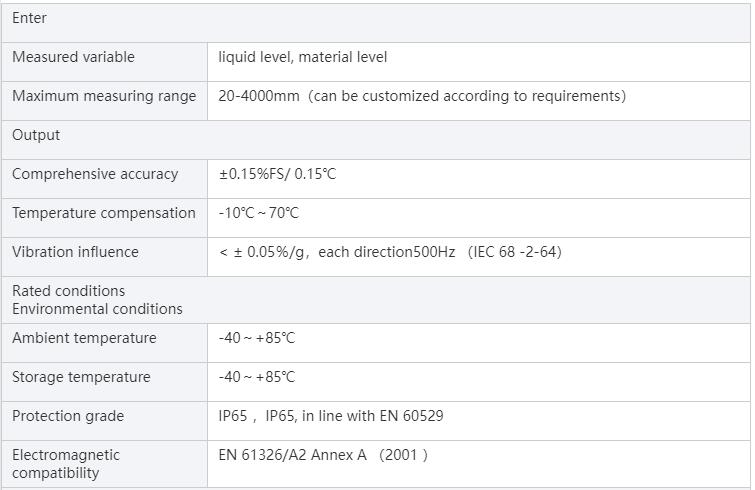755x490 pixels.
Task: Click the "liquid level, material level" value
Action: [x=302, y=57]
